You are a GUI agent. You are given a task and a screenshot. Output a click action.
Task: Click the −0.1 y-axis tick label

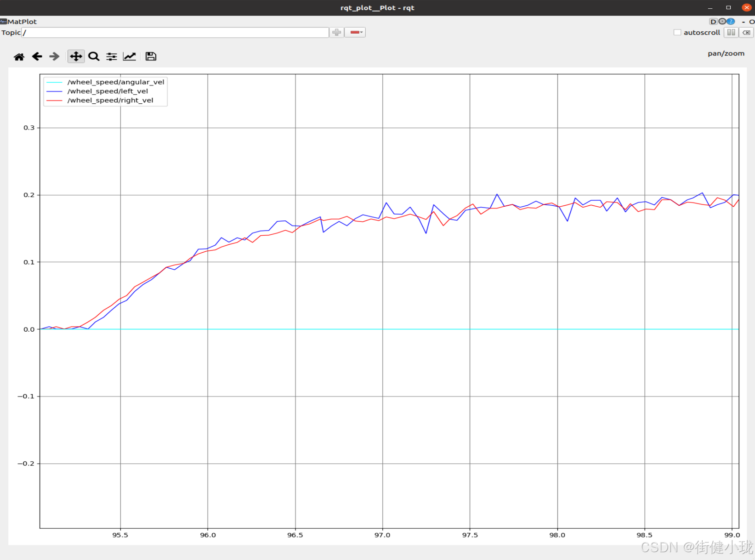tap(26, 396)
